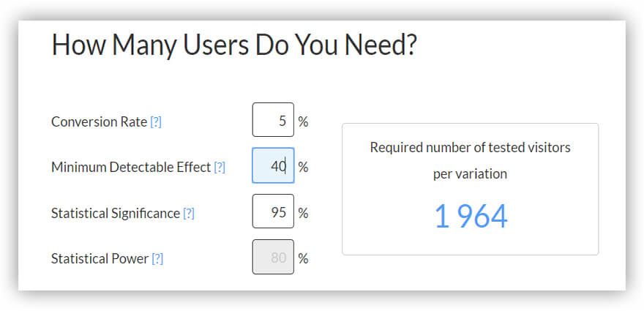Click the Conversion Rate label text
Image resolution: width=644 pixels, height=311 pixels.
tap(99, 122)
